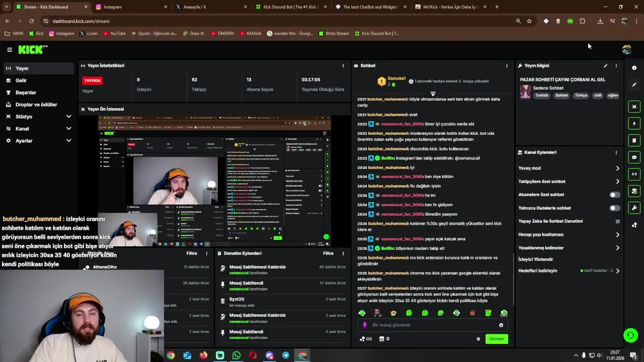Click the pencil icon in the right sidebar
This screenshot has width=644, height=362.
tap(634, 84)
